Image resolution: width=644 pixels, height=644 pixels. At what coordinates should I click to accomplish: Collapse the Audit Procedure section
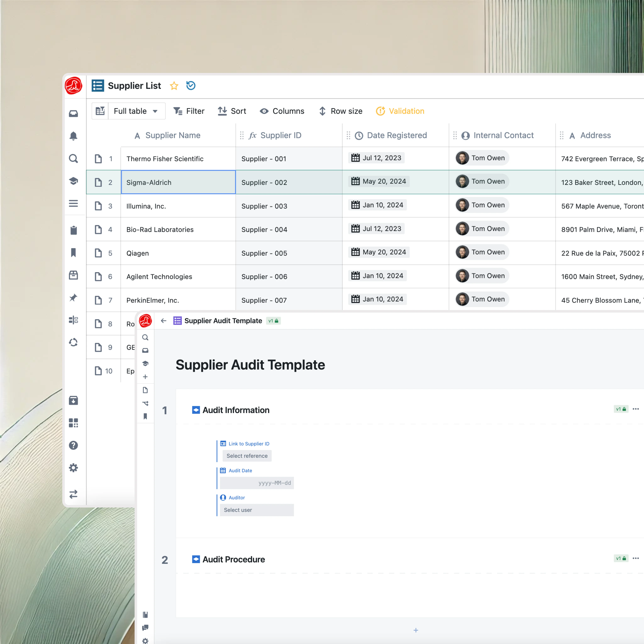tap(196, 559)
